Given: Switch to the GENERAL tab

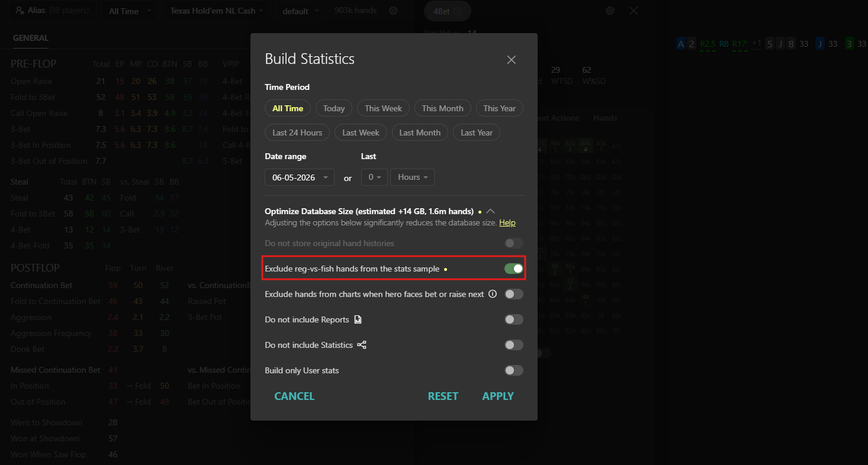Looking at the screenshot, I should tap(31, 38).
